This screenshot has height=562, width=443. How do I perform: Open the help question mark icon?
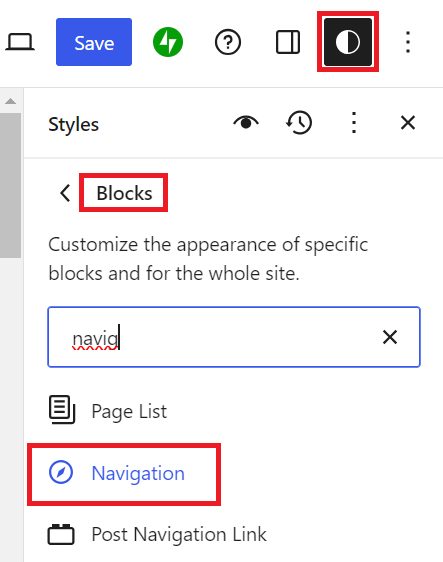tap(228, 42)
